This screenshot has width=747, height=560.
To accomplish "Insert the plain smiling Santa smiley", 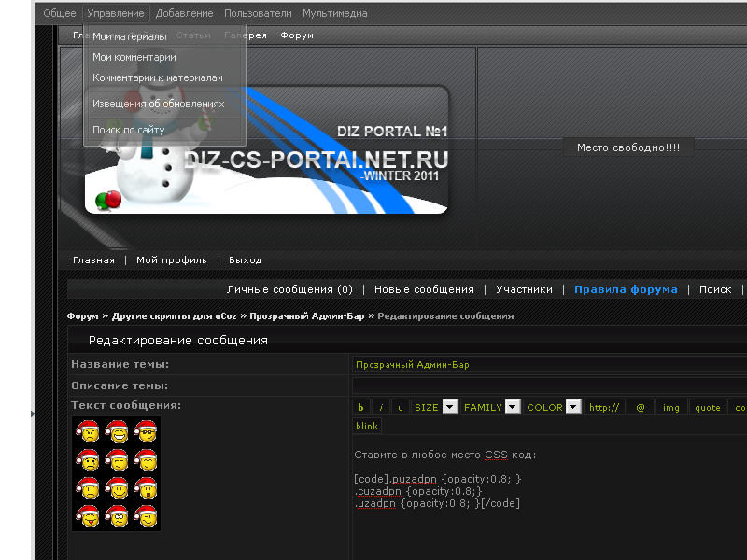I will pos(118,488).
